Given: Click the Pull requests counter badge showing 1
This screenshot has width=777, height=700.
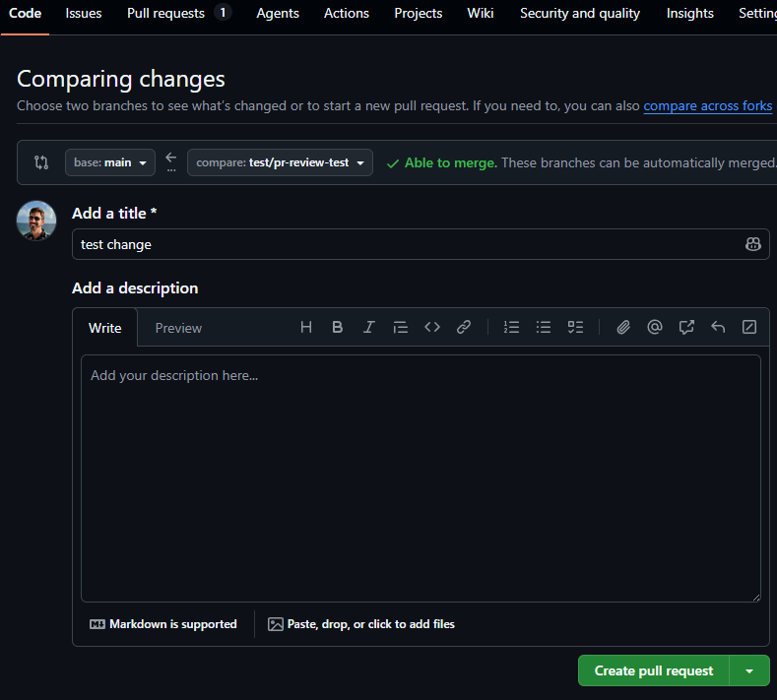Looking at the screenshot, I should (x=223, y=13).
